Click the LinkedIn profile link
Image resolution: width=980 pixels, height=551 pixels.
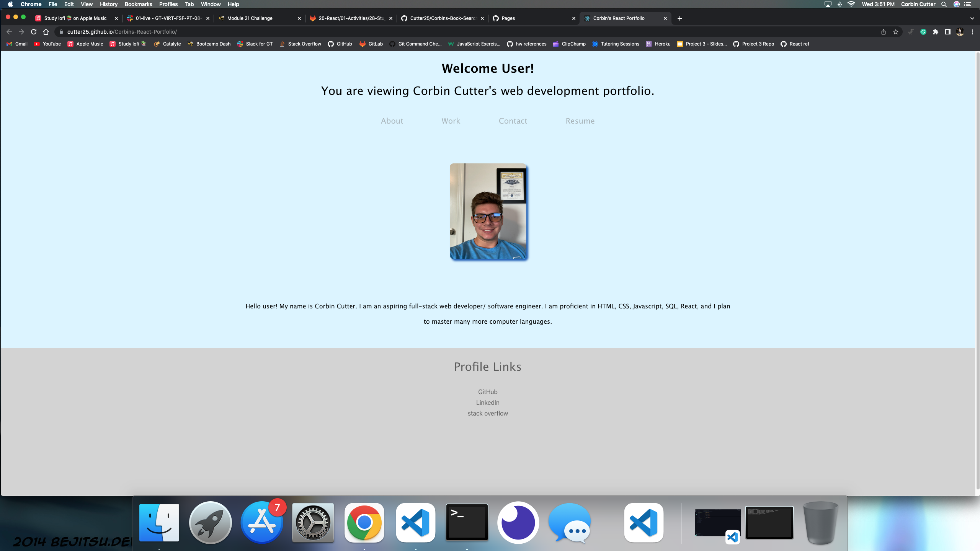point(487,402)
